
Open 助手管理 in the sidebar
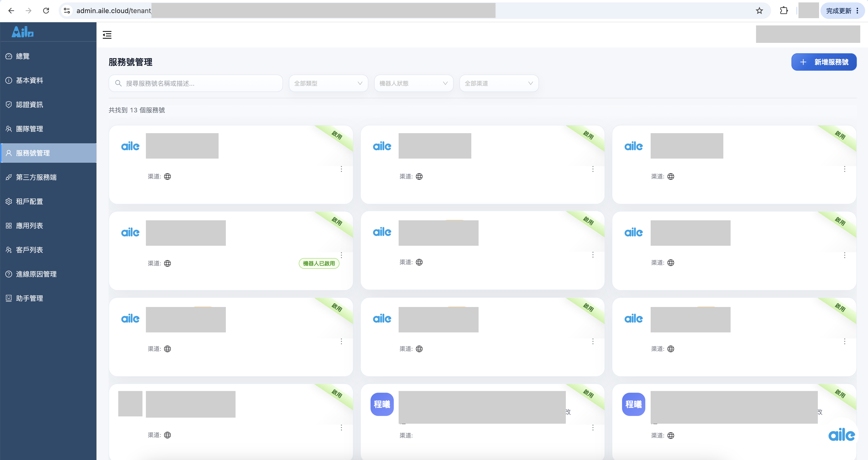(48, 299)
